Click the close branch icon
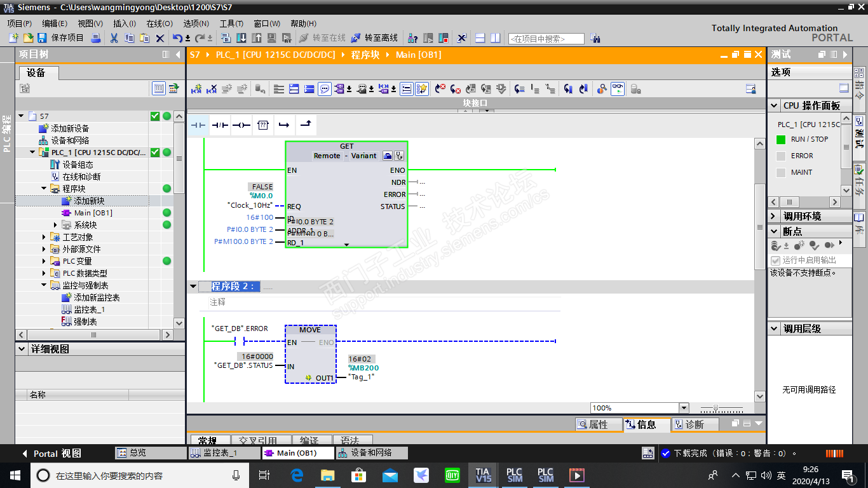The width and height of the screenshot is (868, 488). (x=306, y=125)
